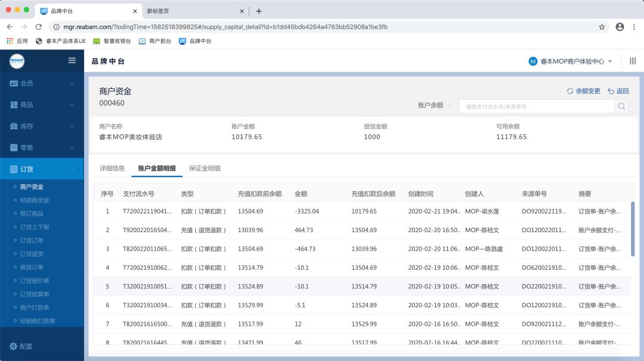
Task: Open the 账户余额 dropdown
Action: [x=435, y=105]
